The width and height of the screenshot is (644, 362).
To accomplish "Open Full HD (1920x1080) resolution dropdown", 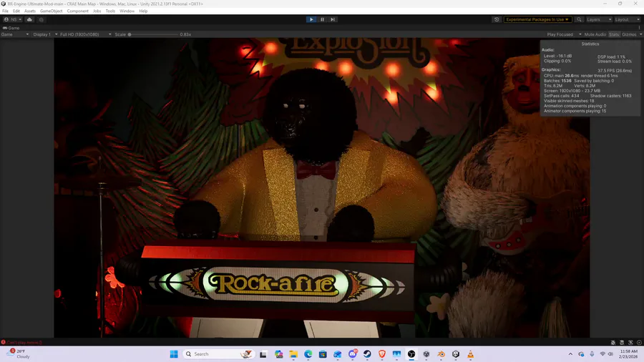I will (85, 34).
